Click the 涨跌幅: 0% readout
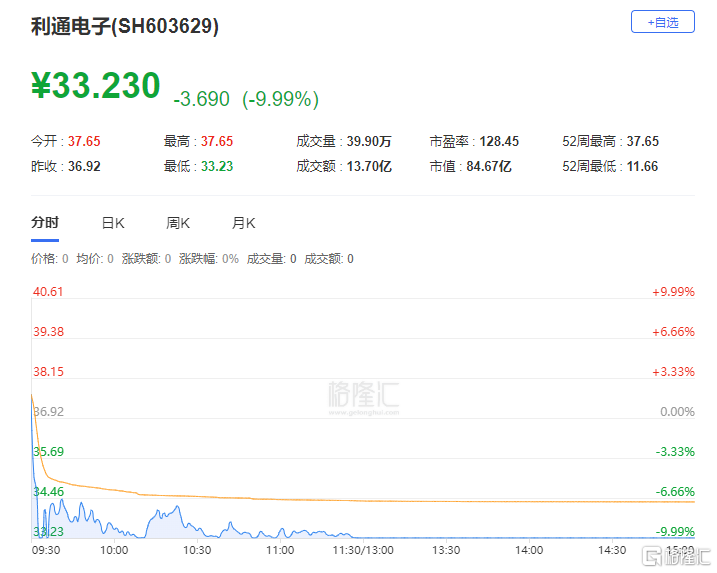Image resolution: width=717 pixels, height=573 pixels. [209, 259]
